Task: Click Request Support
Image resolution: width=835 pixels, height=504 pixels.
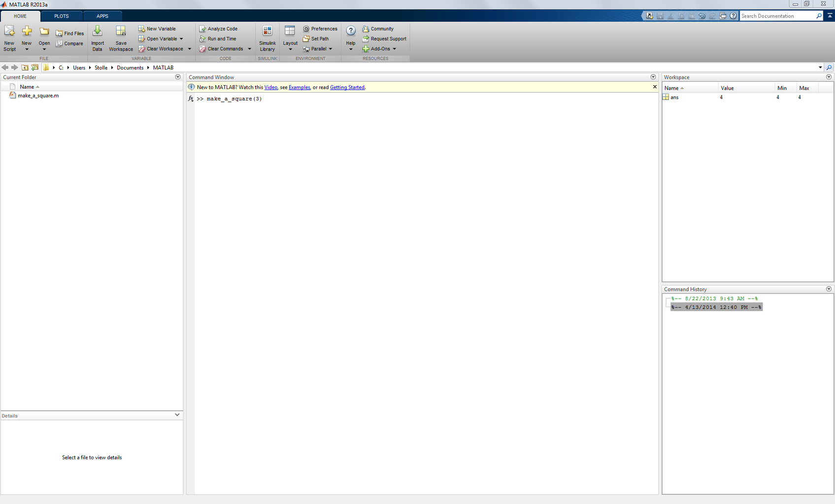Action: pyautogui.click(x=384, y=38)
